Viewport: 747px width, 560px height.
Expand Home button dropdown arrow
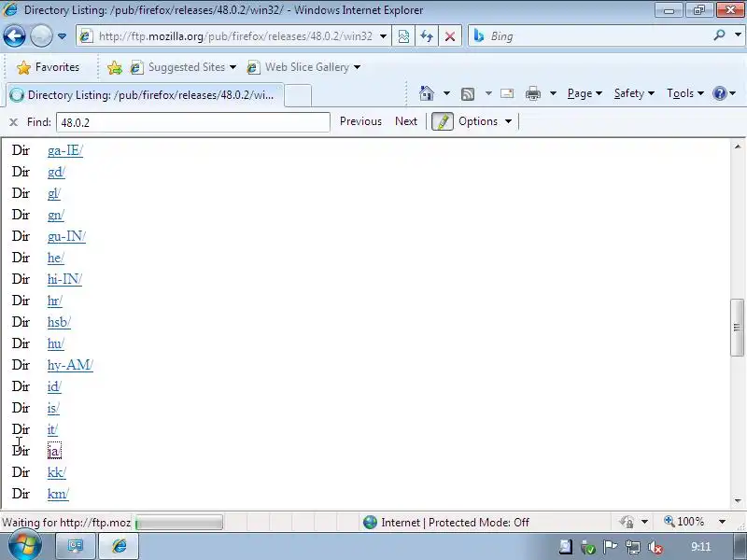click(x=446, y=93)
